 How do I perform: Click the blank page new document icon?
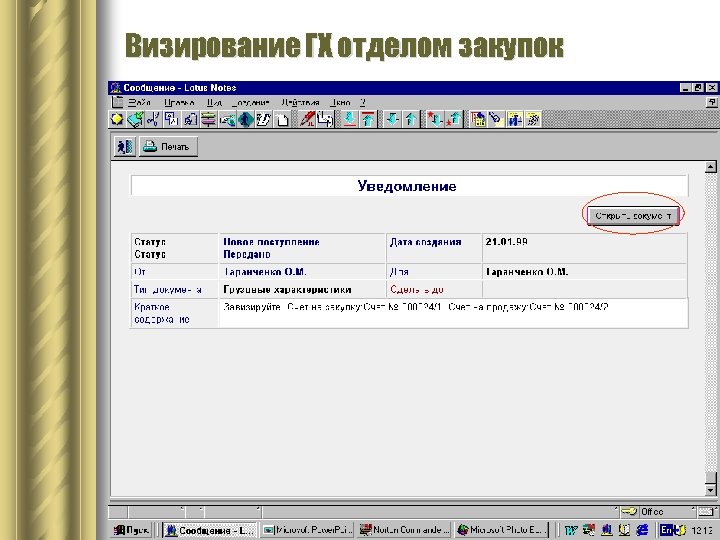coord(282,119)
